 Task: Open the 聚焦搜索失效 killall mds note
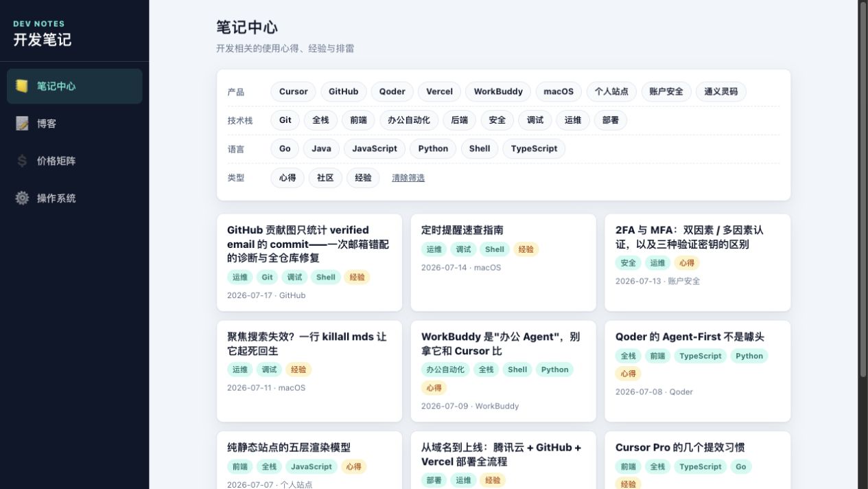309,371
